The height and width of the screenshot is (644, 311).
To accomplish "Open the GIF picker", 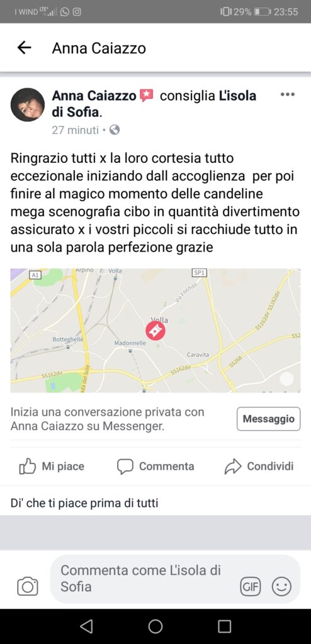I will (x=251, y=587).
